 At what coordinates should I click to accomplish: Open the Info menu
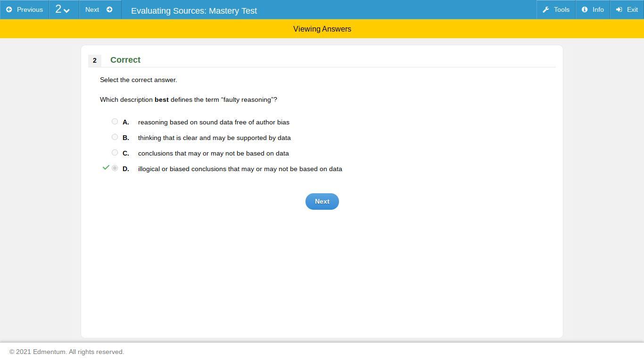tap(593, 9)
